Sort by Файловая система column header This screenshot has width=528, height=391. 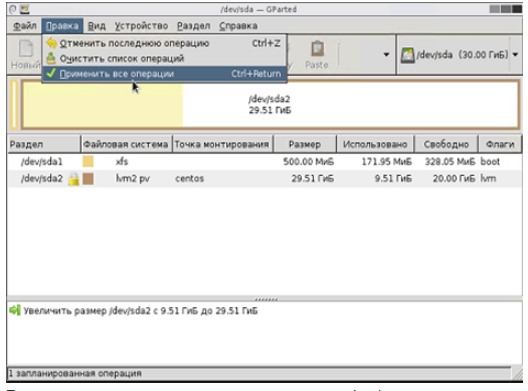[x=126, y=144]
